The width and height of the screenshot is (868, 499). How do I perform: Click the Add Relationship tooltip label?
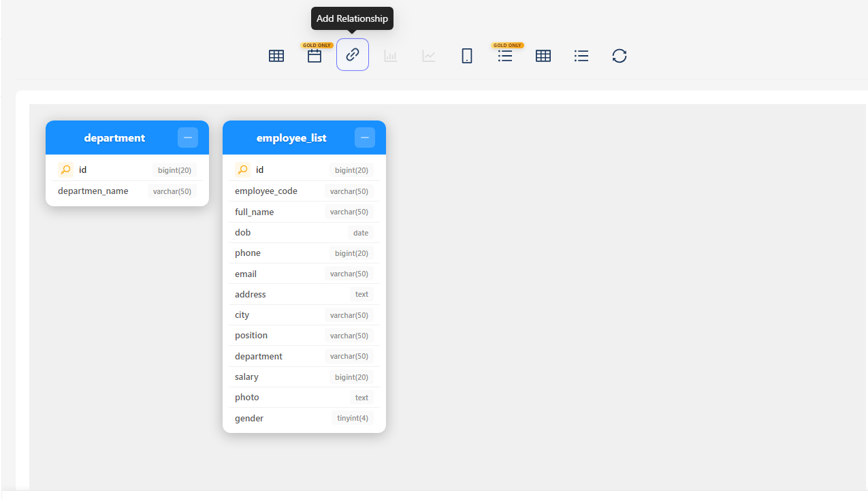353,18
